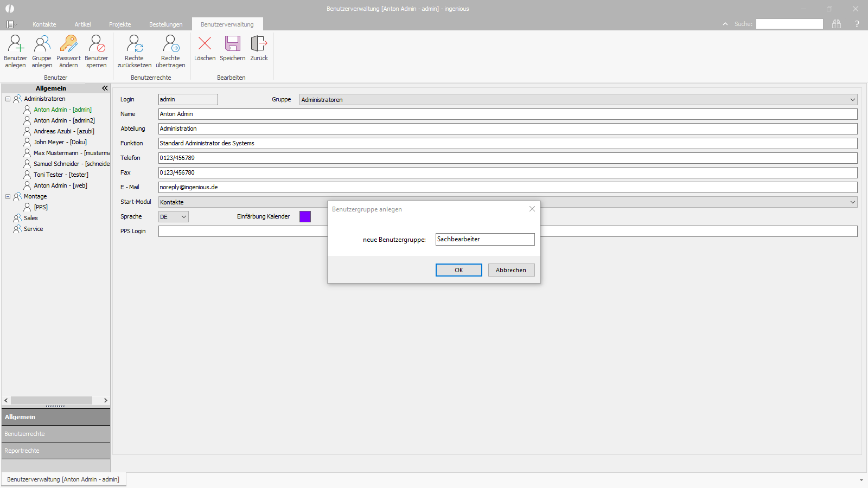Open the Gruppe dropdown
The height and width of the screenshot is (488, 868).
(x=852, y=100)
